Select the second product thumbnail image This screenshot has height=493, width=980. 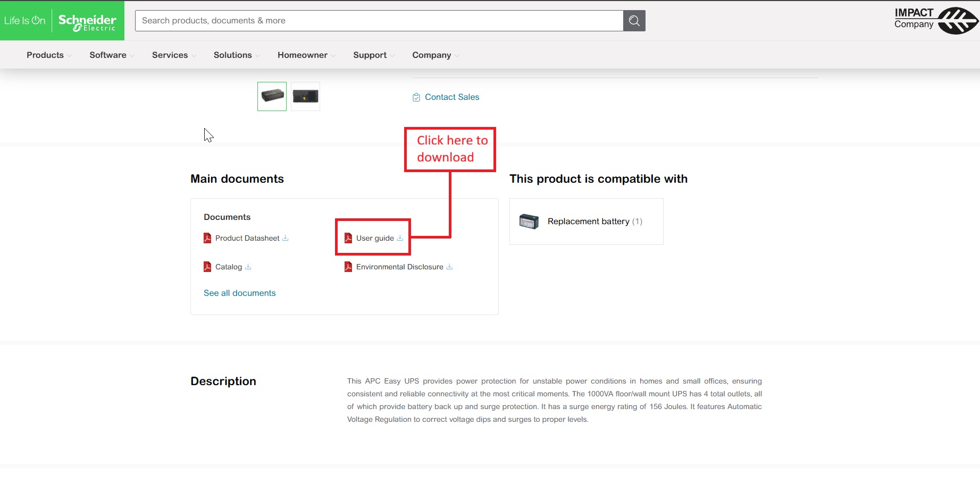tap(306, 96)
